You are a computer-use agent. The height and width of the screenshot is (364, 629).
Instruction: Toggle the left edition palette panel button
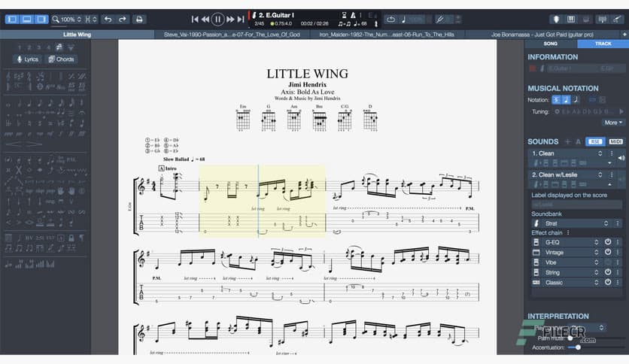[12, 19]
